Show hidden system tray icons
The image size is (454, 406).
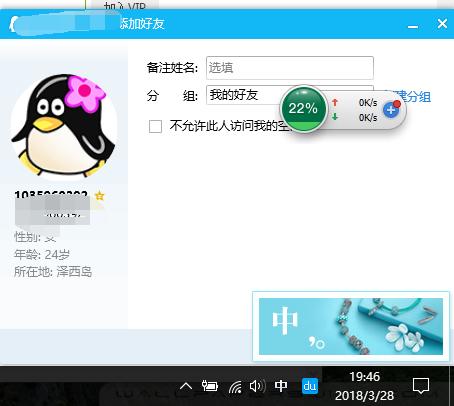click(x=186, y=386)
